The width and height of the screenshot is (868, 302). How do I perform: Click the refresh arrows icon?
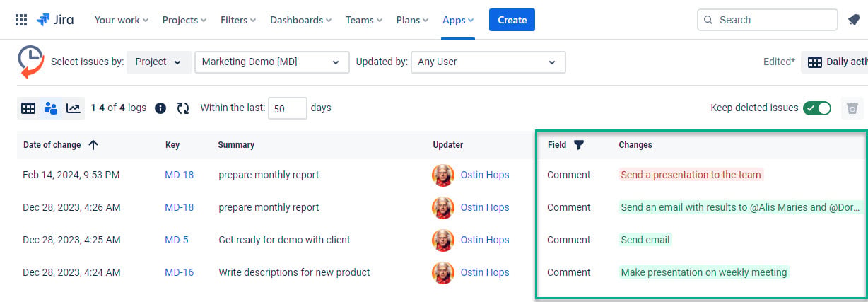183,108
